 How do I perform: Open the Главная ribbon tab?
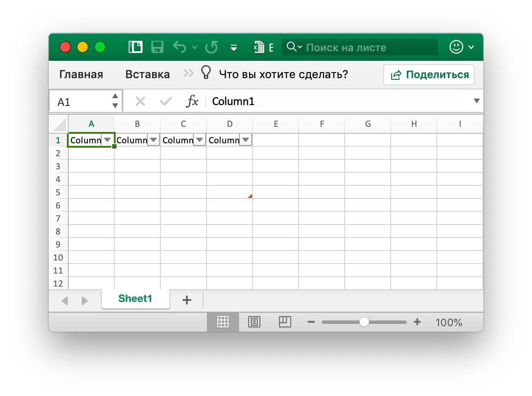(x=81, y=74)
